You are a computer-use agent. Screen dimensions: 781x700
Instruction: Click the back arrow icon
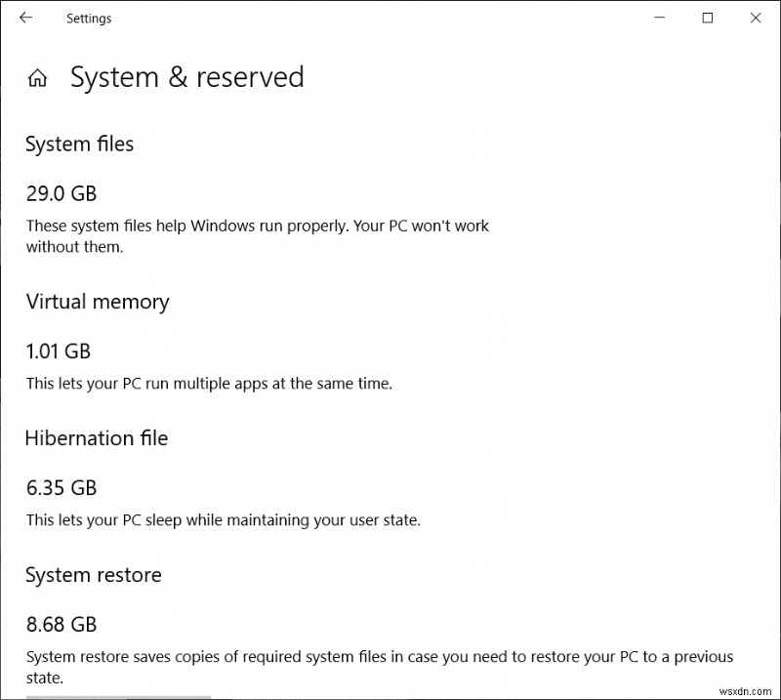[x=25, y=18]
